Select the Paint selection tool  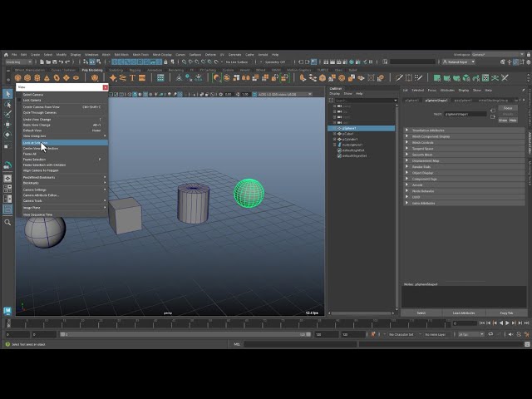point(7,115)
